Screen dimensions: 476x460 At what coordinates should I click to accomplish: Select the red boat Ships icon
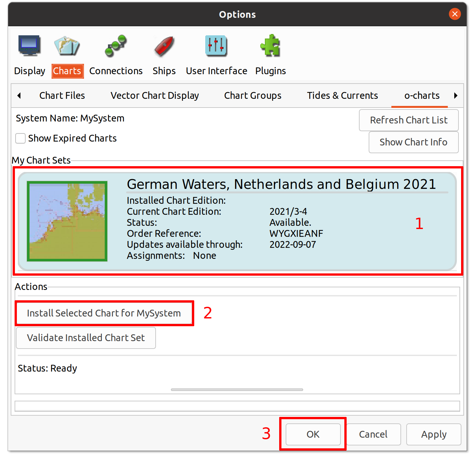coord(164,46)
